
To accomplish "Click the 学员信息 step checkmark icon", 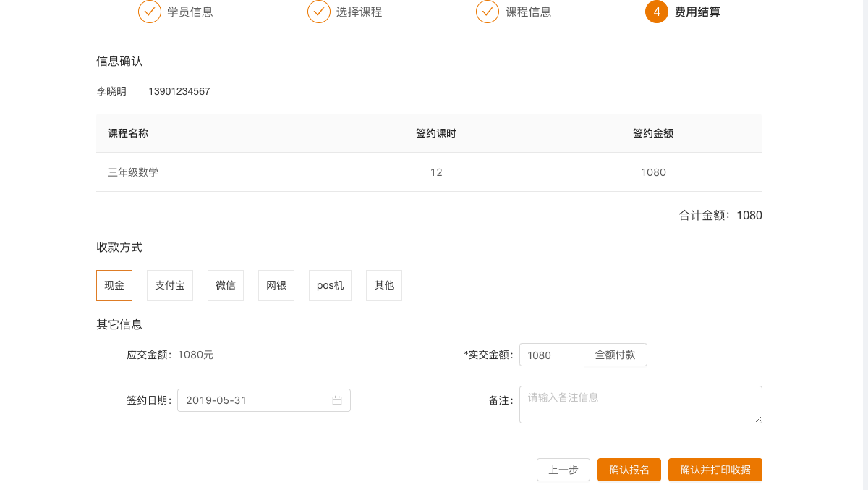I will coord(150,12).
